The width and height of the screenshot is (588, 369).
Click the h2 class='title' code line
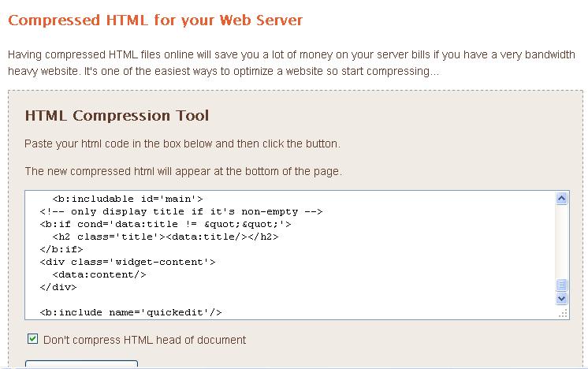pos(166,237)
